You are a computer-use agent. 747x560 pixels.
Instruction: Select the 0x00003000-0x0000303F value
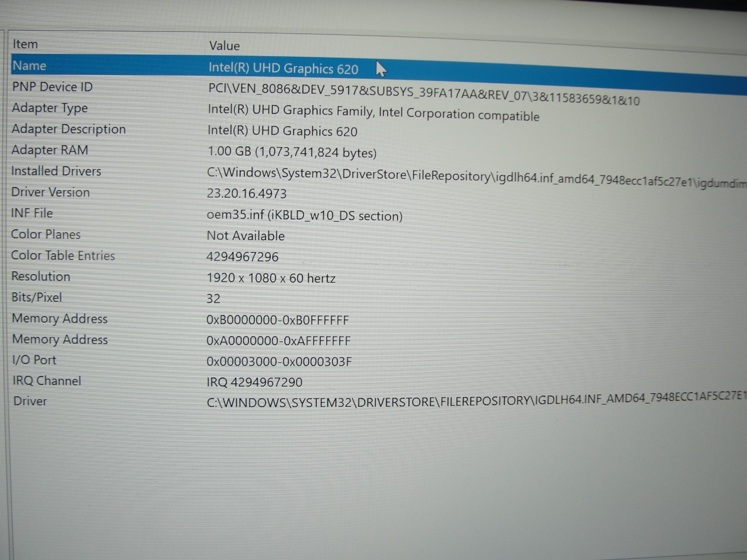click(x=279, y=361)
